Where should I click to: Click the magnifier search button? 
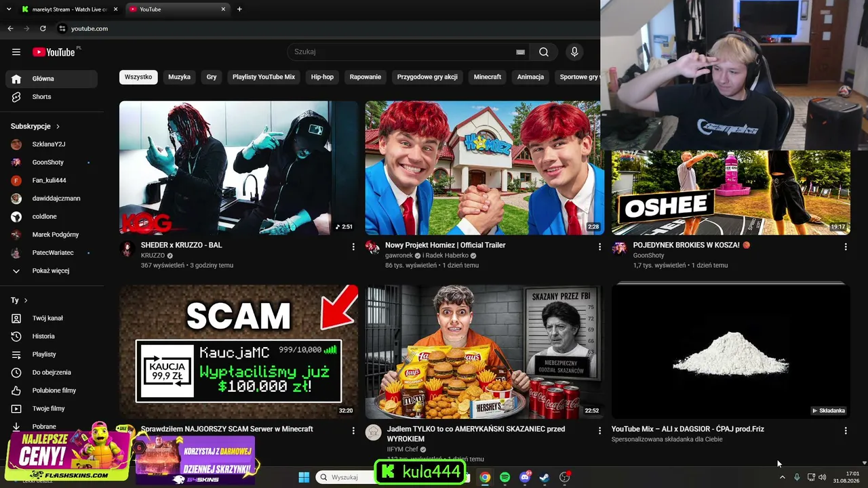[544, 52]
